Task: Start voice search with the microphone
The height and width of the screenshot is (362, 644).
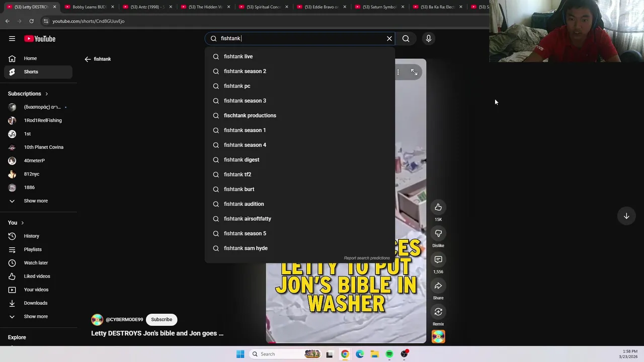Action: (429, 38)
